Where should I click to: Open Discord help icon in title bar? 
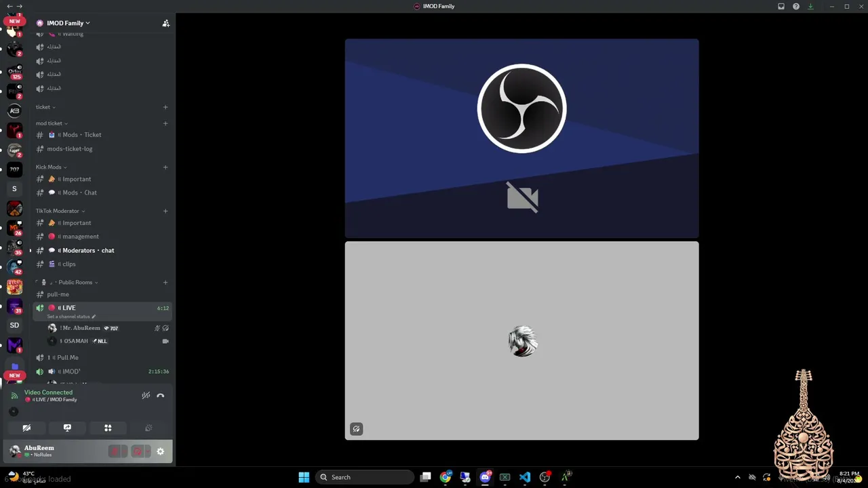point(796,7)
